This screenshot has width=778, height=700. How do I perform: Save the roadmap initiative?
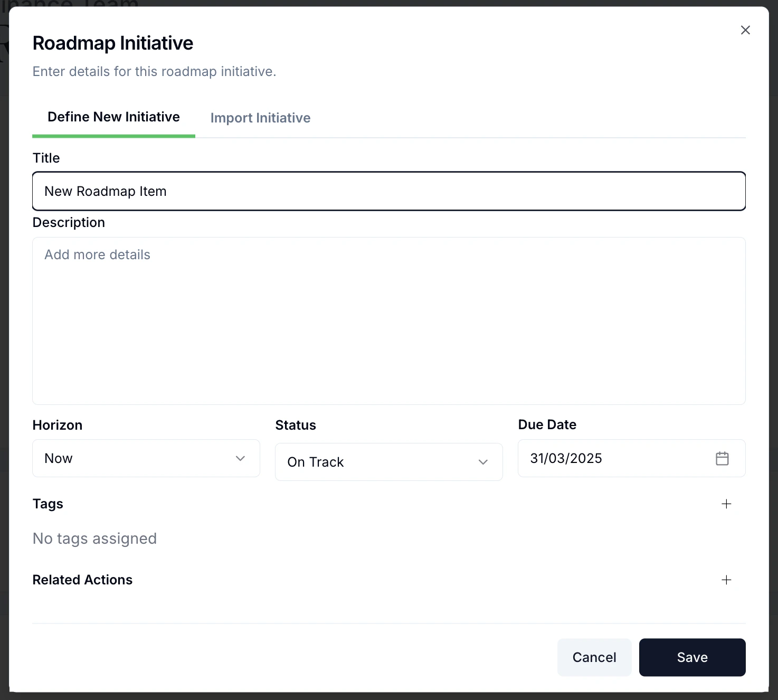pyautogui.click(x=692, y=657)
